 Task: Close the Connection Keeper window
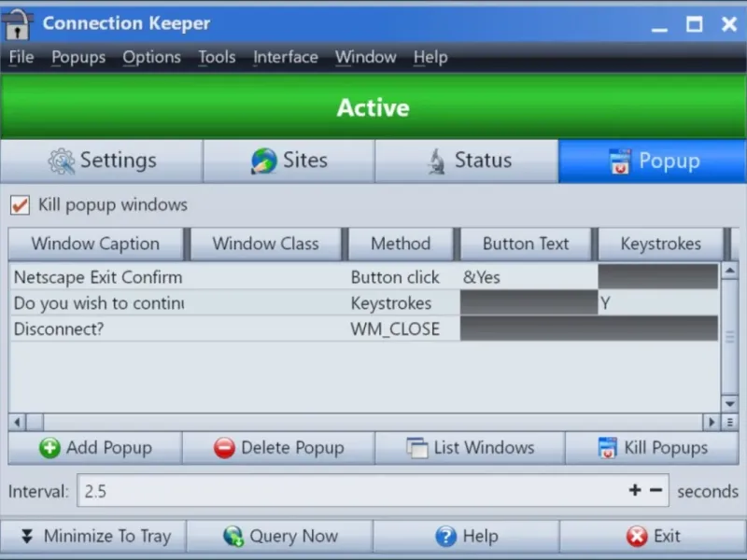[729, 24]
